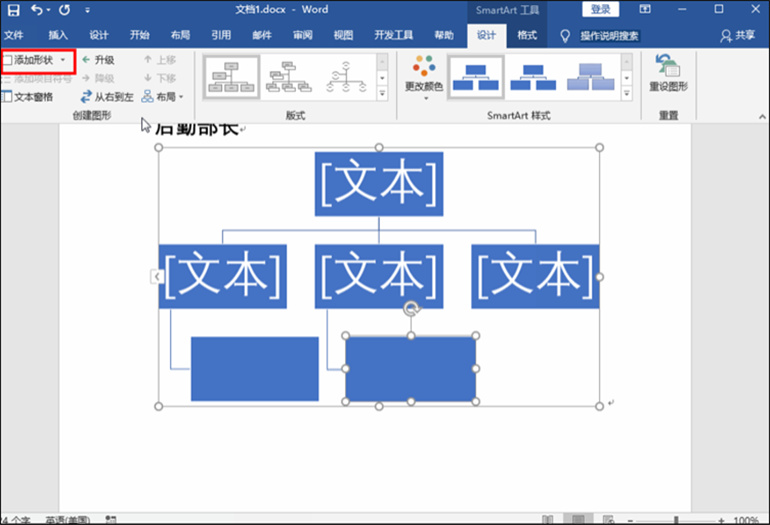
Task: Click the macro recording icon in status bar
Action: tap(111, 520)
